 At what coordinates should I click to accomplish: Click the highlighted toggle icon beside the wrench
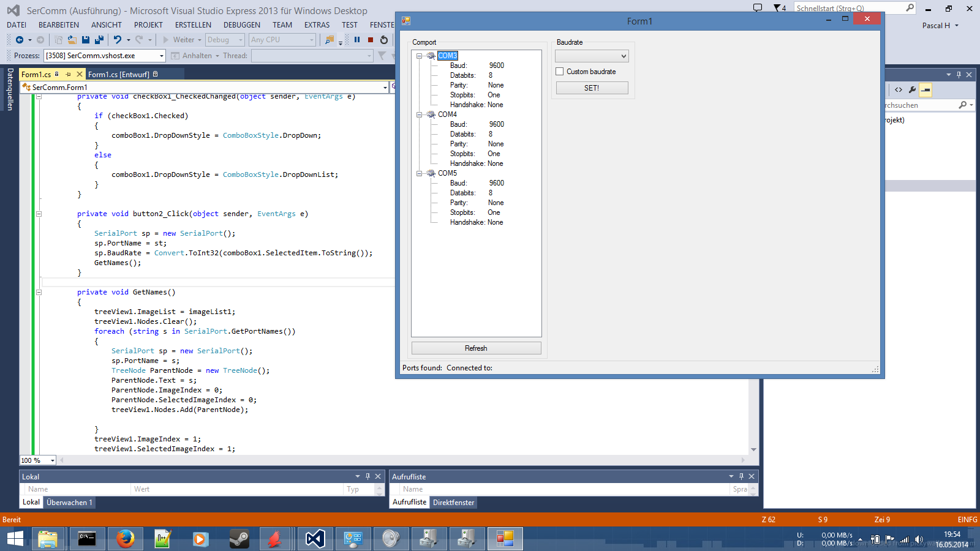(x=925, y=90)
